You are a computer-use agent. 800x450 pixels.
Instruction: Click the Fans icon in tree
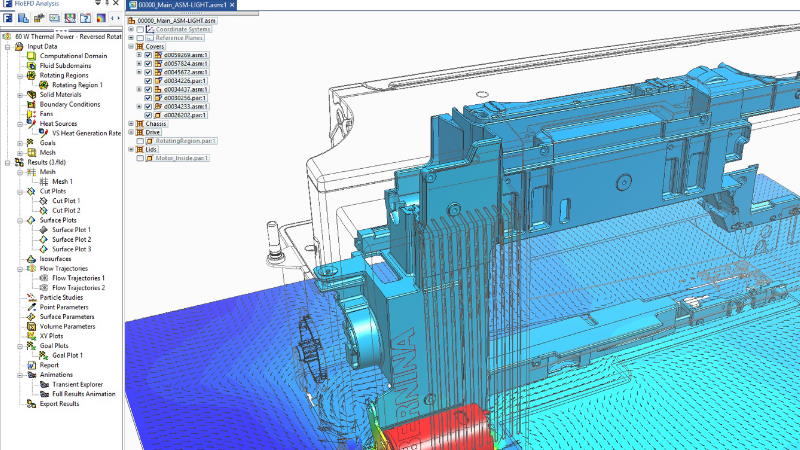click(31, 114)
